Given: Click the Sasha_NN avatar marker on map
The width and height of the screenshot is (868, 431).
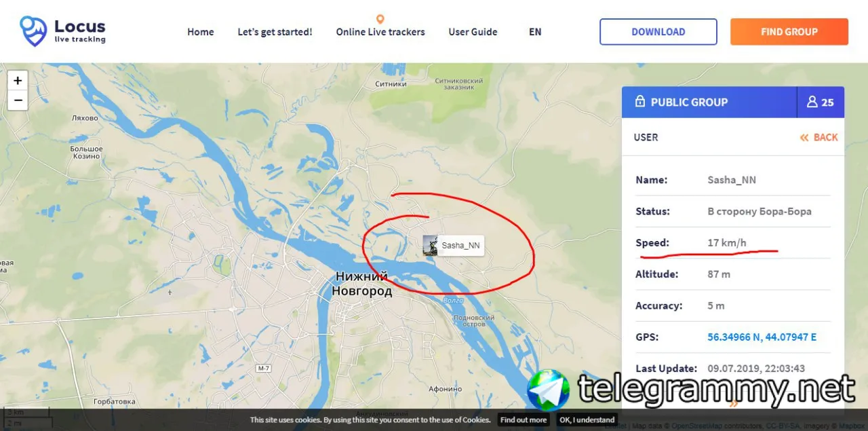Looking at the screenshot, I should pyautogui.click(x=430, y=245).
